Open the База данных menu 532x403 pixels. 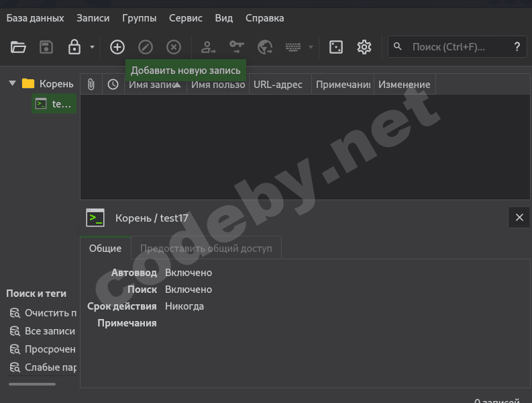tap(35, 18)
